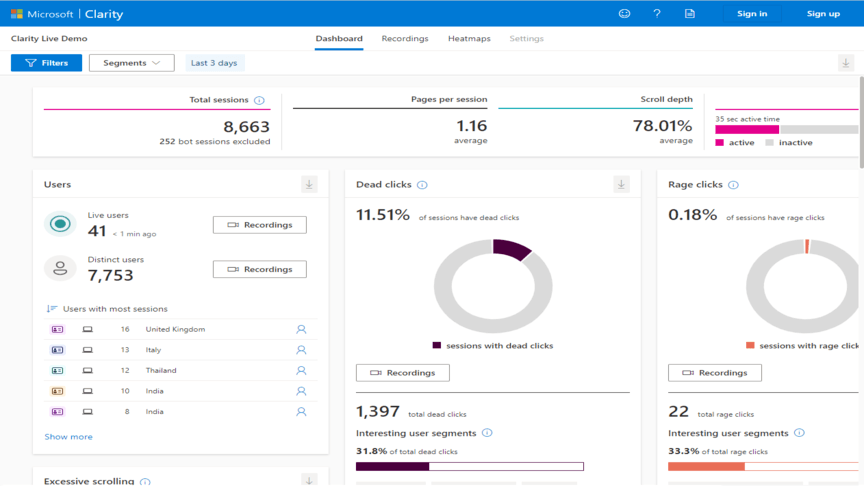Click Rage clicks Interesting user segments info icon

pos(799,433)
